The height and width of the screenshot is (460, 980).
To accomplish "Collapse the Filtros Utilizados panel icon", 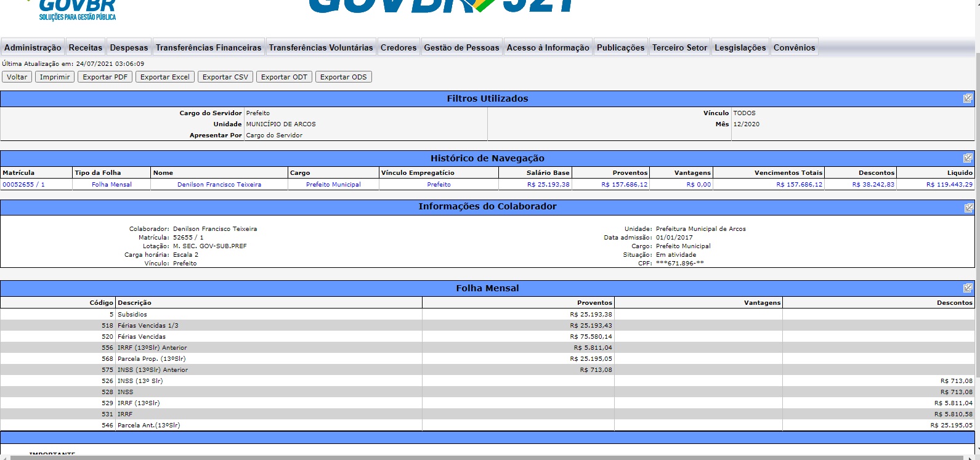I will [x=968, y=99].
